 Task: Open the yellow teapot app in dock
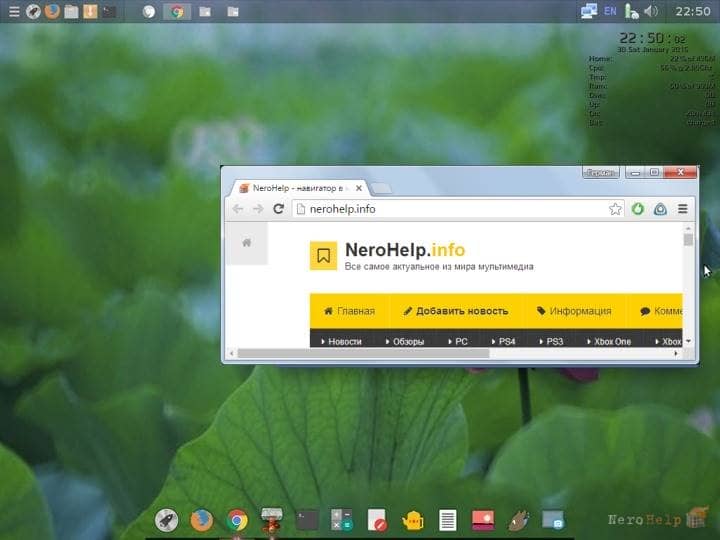click(412, 520)
